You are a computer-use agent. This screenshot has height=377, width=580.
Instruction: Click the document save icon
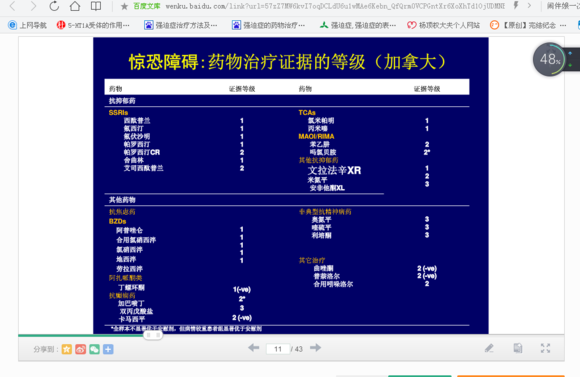[517, 348]
